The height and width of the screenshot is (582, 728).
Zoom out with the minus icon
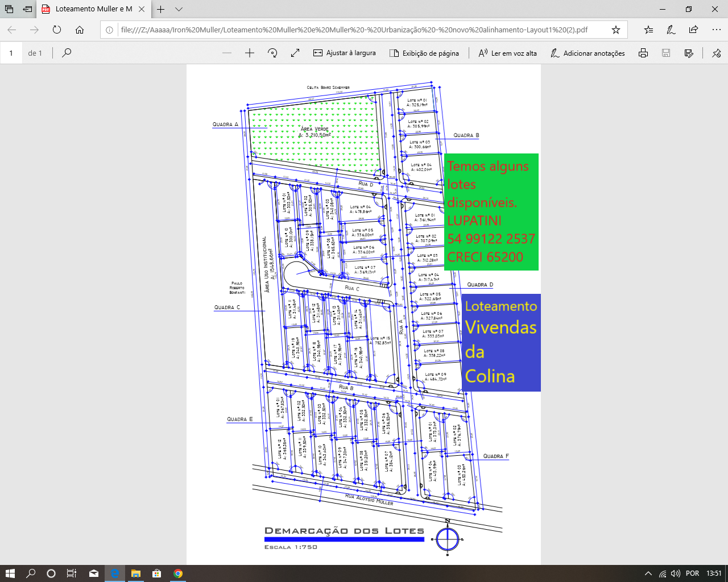(x=227, y=53)
